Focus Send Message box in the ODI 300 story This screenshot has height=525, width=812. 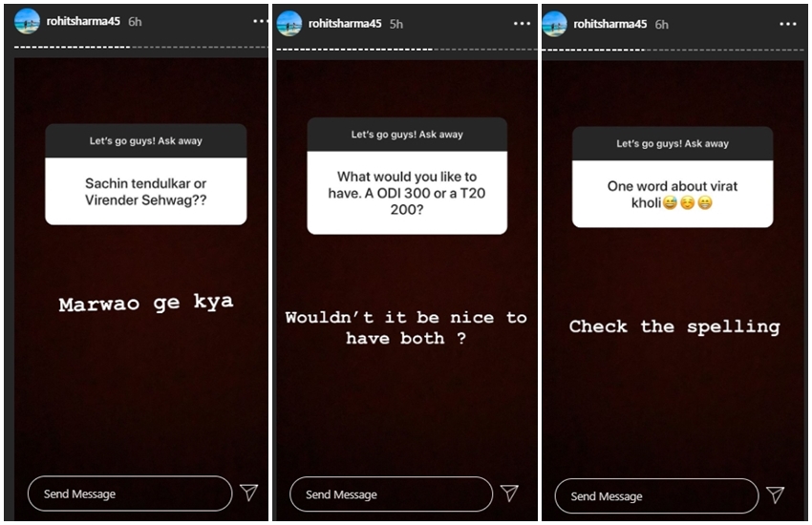click(x=391, y=493)
